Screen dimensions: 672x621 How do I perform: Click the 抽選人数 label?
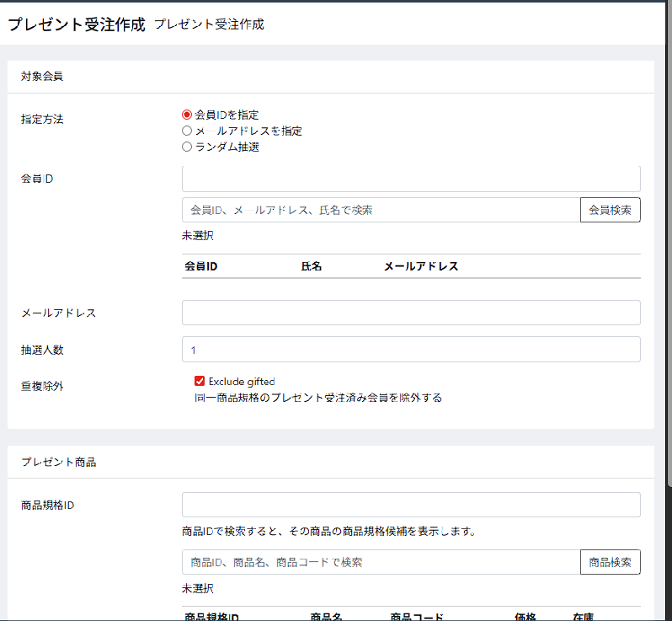[42, 350]
